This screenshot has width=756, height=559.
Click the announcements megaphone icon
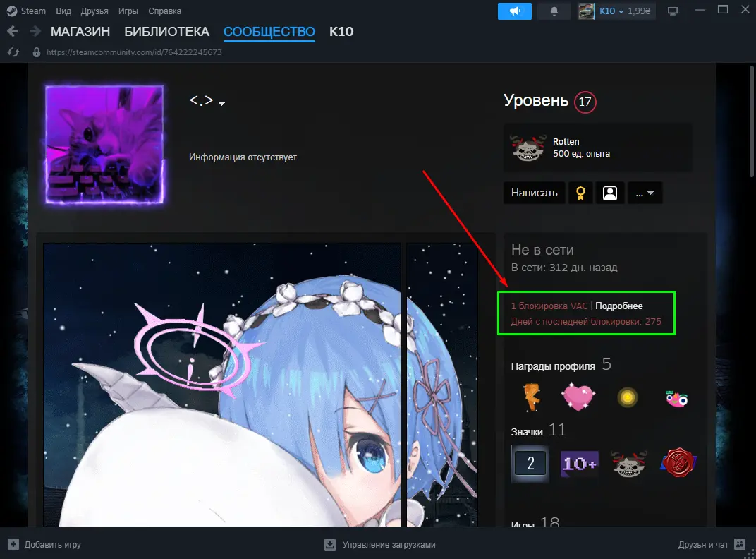[515, 11]
